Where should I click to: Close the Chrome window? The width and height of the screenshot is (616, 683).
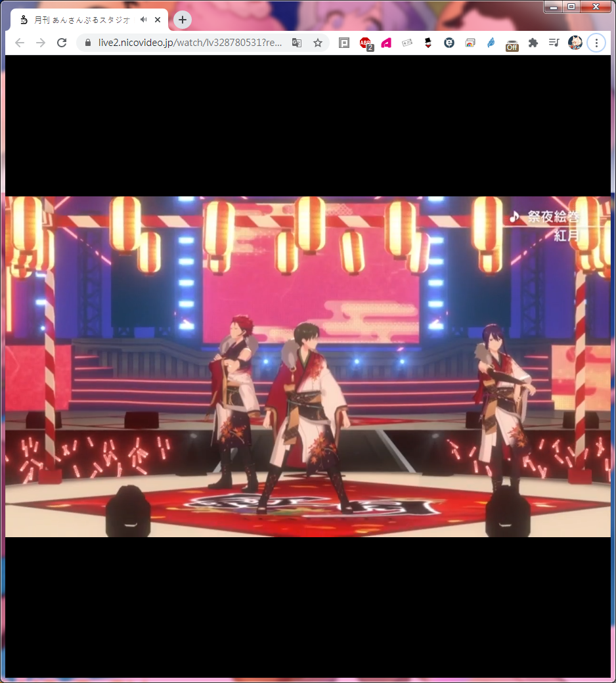click(596, 7)
